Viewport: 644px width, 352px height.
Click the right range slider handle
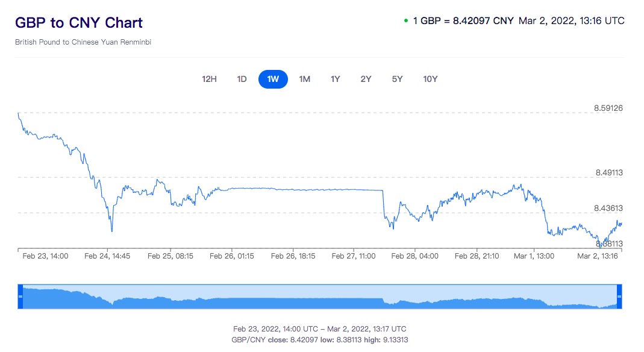pos(619,297)
